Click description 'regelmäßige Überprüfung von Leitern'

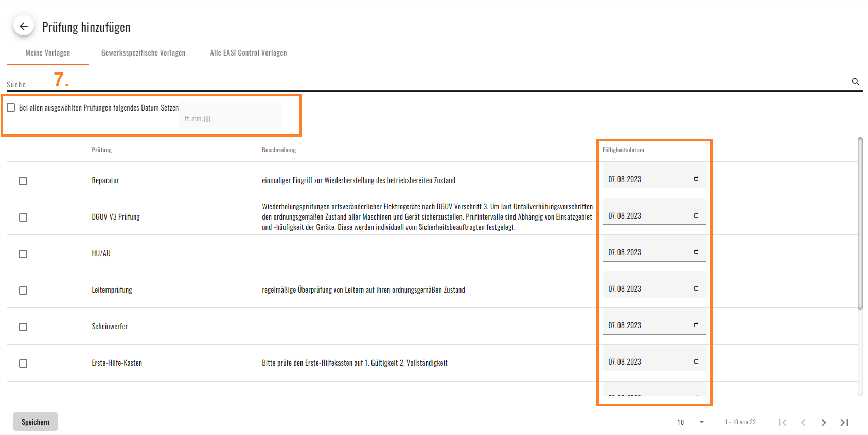tap(363, 290)
